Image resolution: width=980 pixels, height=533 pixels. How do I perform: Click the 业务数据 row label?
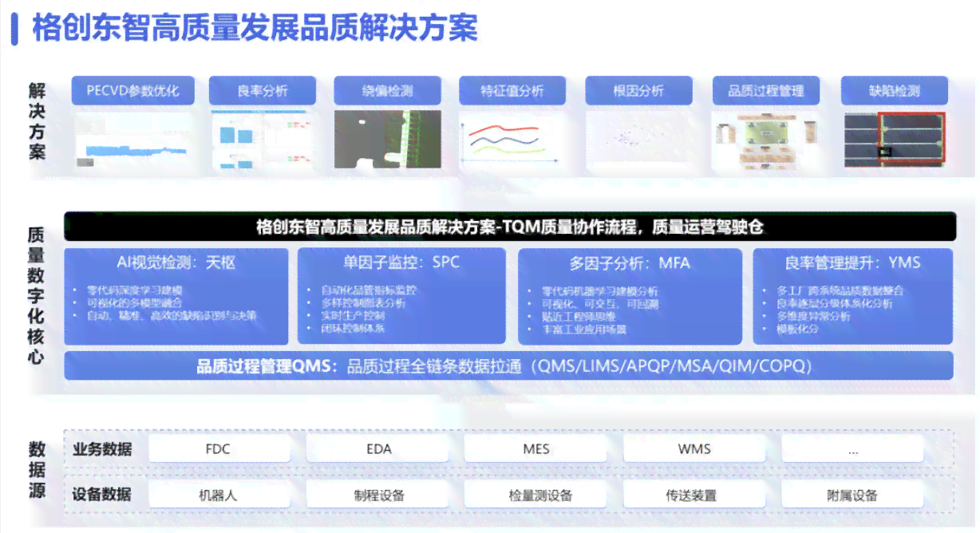[102, 449]
